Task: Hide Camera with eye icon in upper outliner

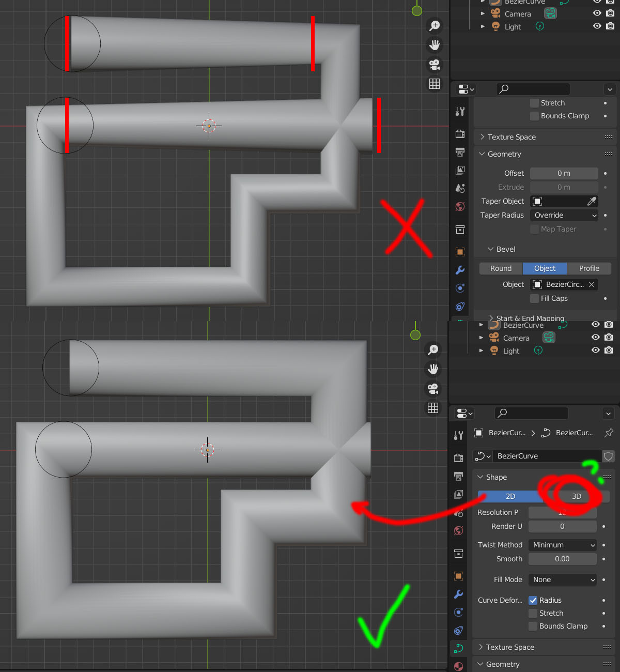Action: 597,13
